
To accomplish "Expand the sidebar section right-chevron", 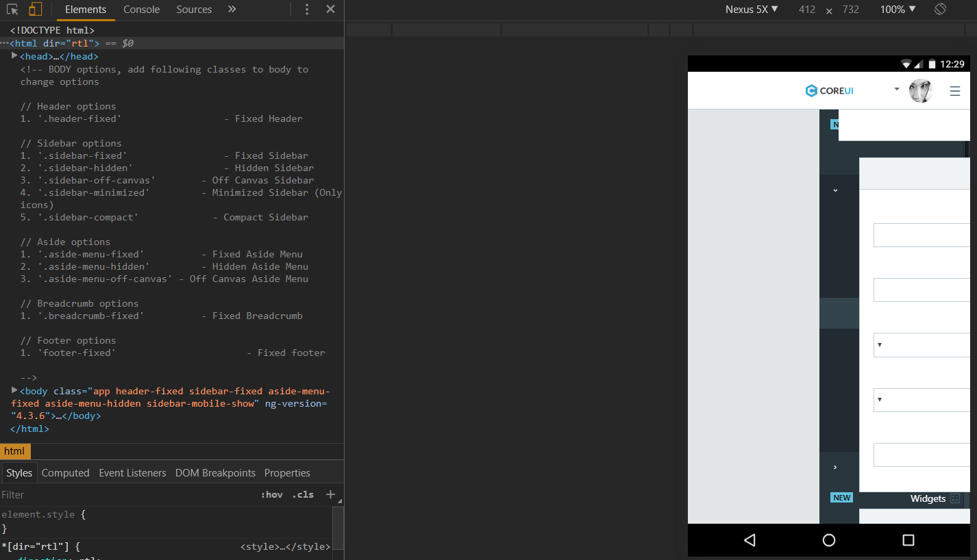I will coord(835,467).
